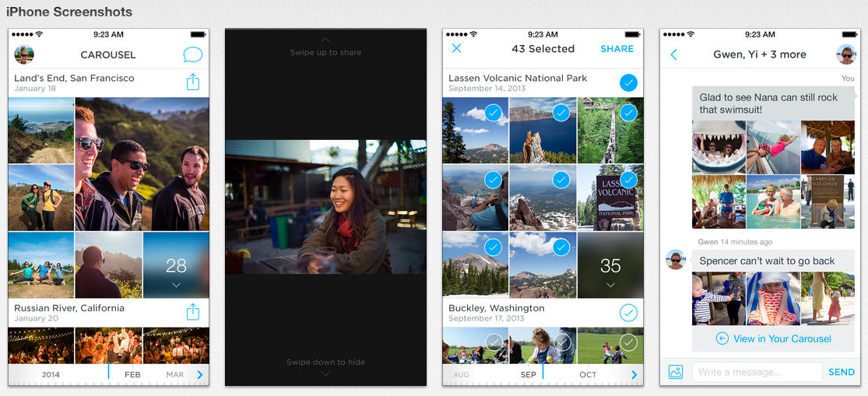The width and height of the screenshot is (868, 396).
Task: Deselect all Lassen Volcanic National Park photos
Action: pos(628,83)
